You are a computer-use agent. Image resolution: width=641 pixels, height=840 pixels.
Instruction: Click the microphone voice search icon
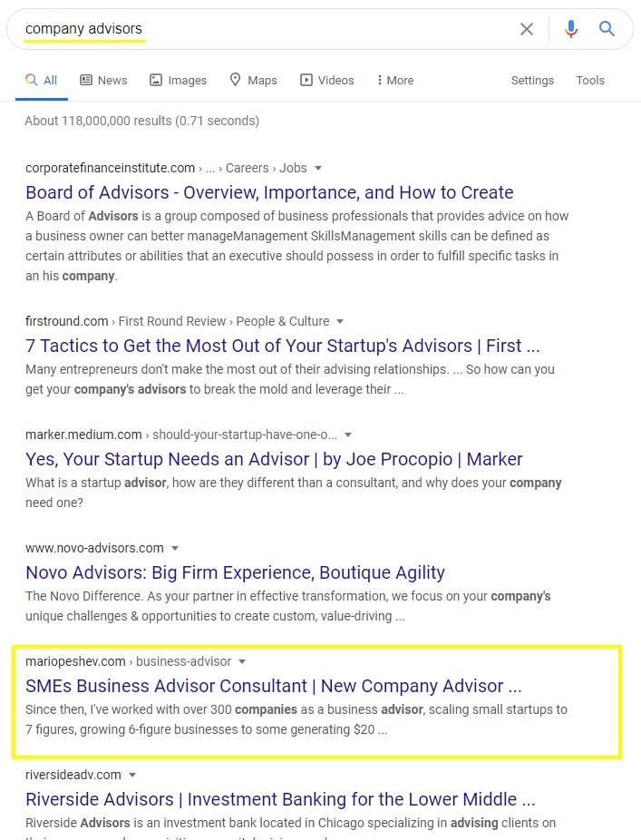point(570,29)
